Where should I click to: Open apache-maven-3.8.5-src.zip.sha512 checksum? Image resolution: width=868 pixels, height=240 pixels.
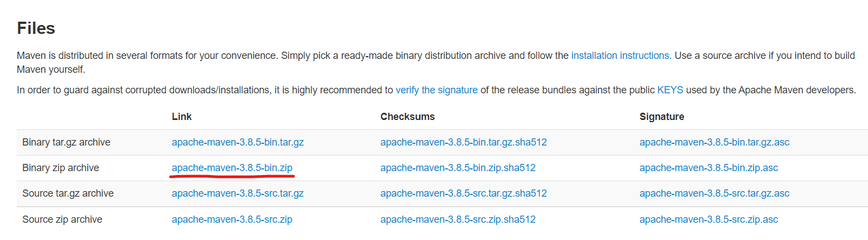pyautogui.click(x=458, y=219)
